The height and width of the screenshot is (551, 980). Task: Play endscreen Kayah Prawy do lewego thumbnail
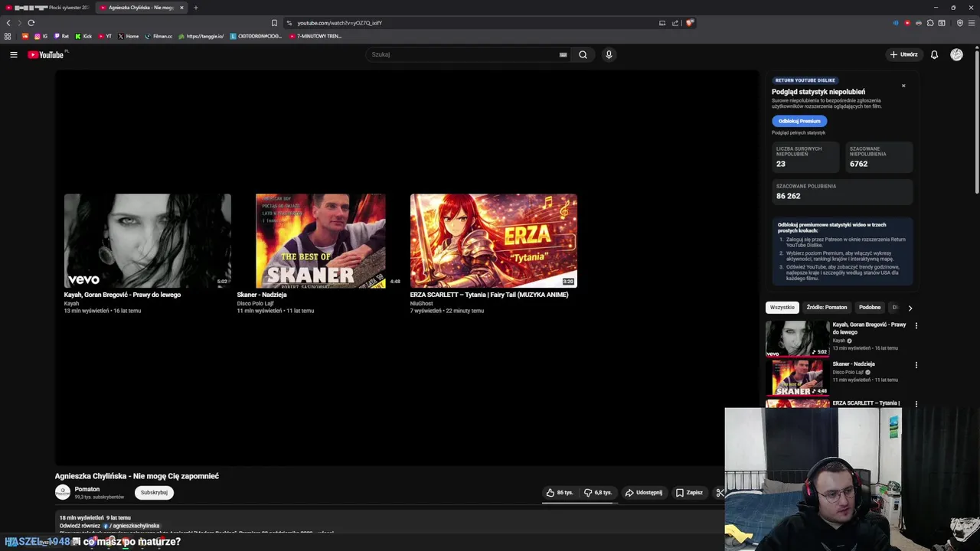[x=147, y=241]
